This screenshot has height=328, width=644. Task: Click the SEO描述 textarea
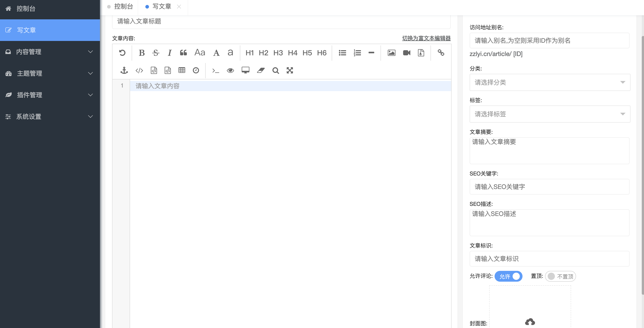click(x=549, y=223)
